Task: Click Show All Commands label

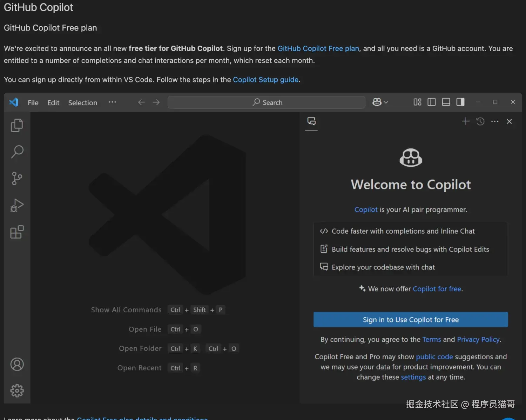Action: [126, 310]
